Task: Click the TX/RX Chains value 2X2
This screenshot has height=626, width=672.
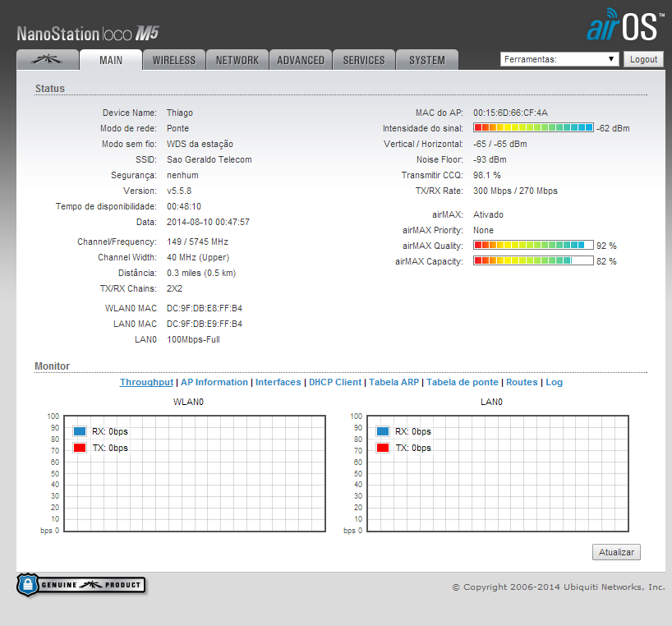Action: coord(174,288)
